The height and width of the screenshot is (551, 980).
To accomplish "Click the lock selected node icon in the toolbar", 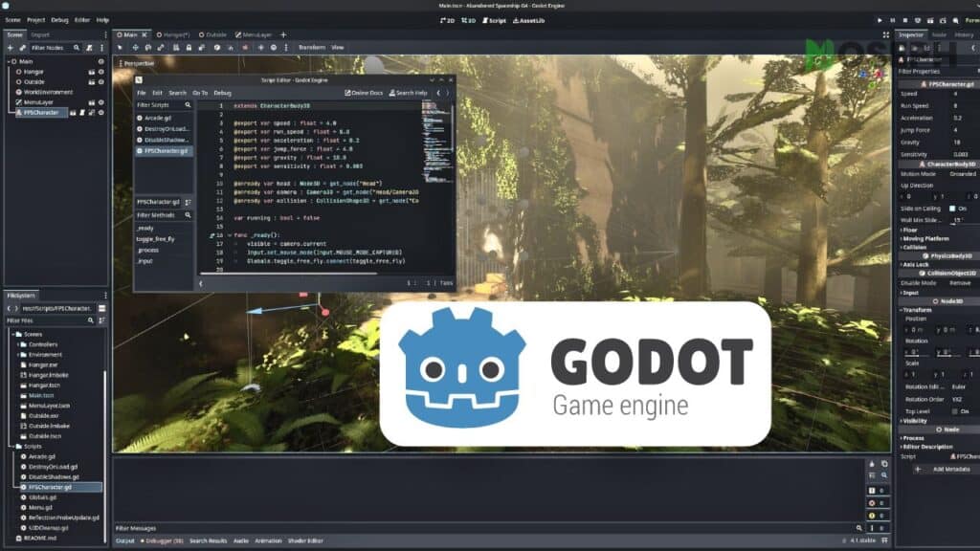I will 189,48.
